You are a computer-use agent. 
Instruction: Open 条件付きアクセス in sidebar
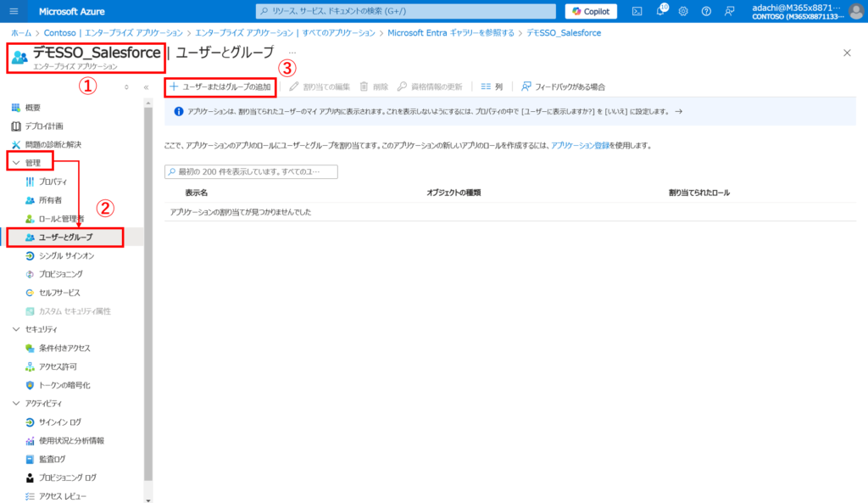(64, 349)
